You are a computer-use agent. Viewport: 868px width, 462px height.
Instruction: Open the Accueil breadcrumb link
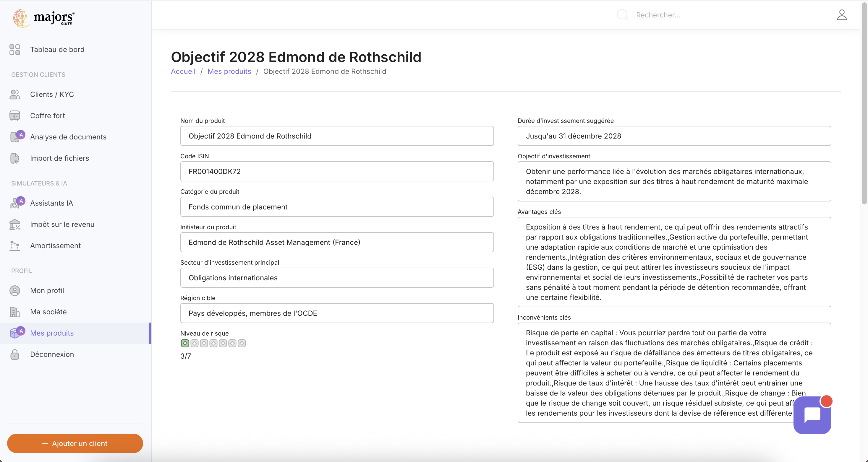click(183, 71)
